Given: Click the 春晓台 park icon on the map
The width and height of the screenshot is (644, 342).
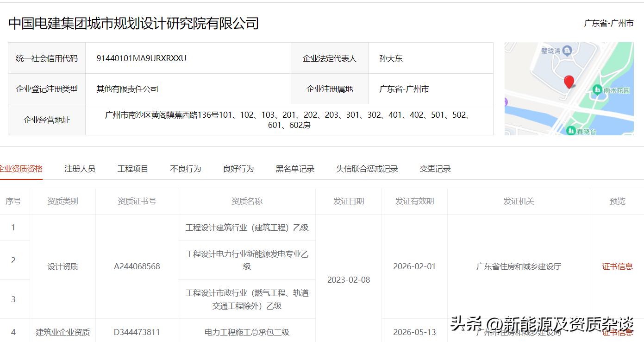Looking at the screenshot, I should coord(571,130).
